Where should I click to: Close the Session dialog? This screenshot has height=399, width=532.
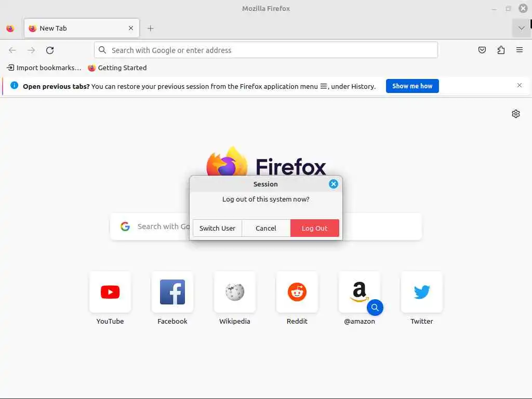click(334, 184)
